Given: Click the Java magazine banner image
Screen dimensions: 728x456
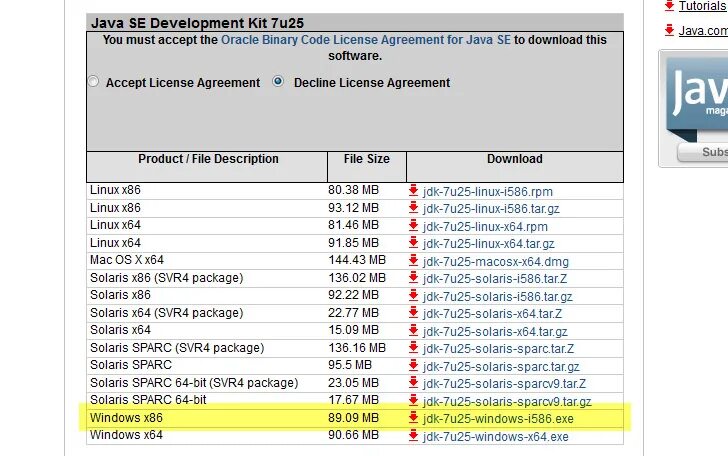Looking at the screenshot, I should 697,98.
